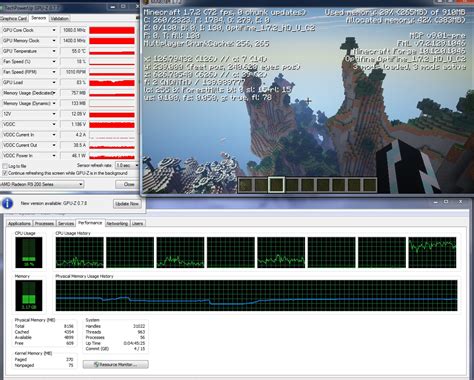Open the GPU Memory Clock sensor dropdown

54,41
